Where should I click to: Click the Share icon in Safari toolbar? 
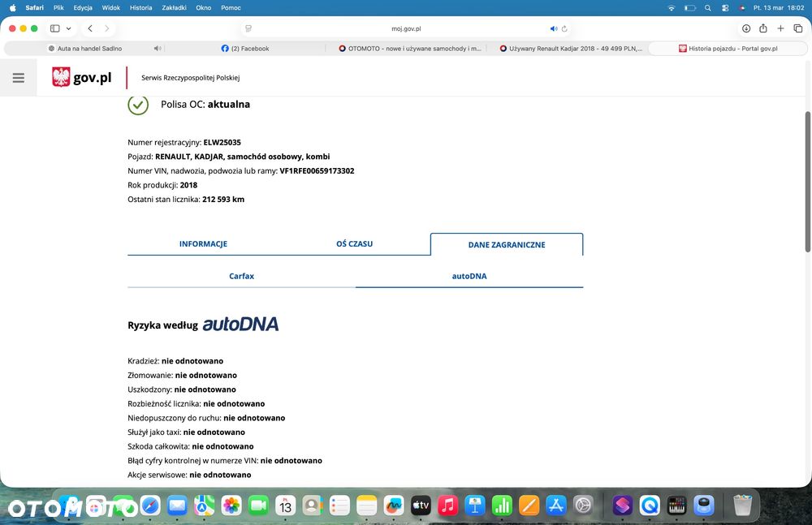pos(763,28)
